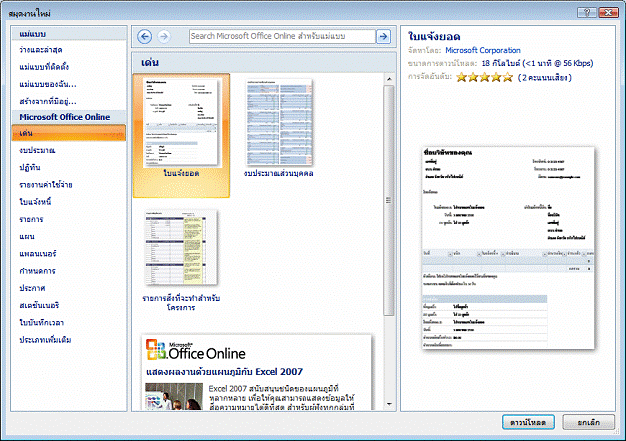
Task: Open the กำหนดการ category
Action: [38, 271]
